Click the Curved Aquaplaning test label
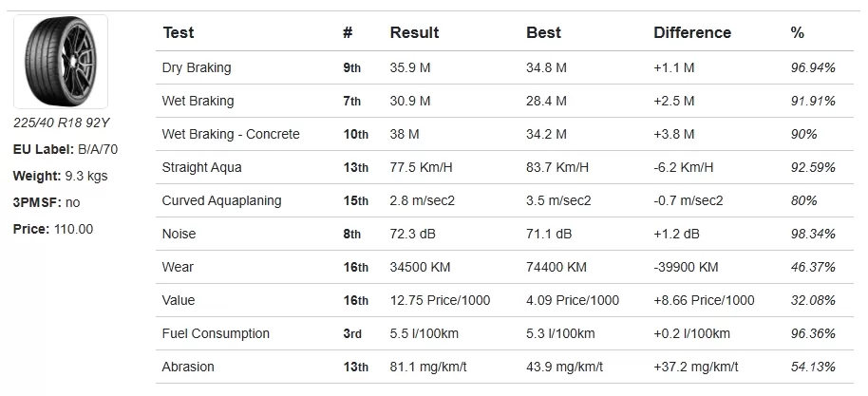Viewport: 868px width, 396px height. 221,201
